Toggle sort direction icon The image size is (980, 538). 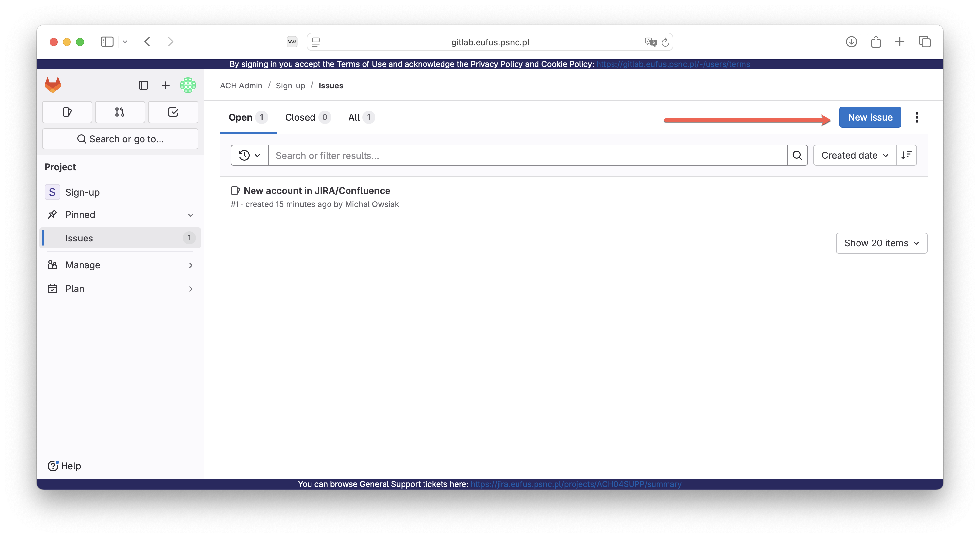click(x=907, y=155)
